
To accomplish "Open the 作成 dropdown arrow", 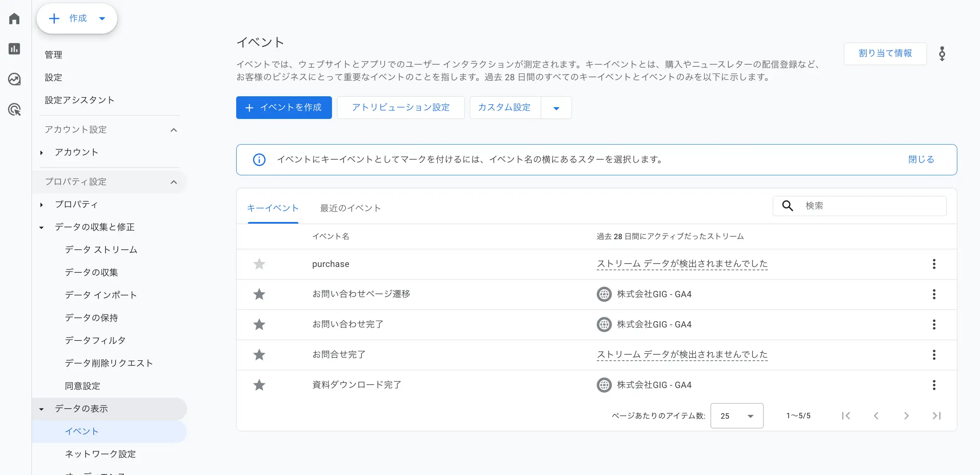I will pyautogui.click(x=102, y=18).
